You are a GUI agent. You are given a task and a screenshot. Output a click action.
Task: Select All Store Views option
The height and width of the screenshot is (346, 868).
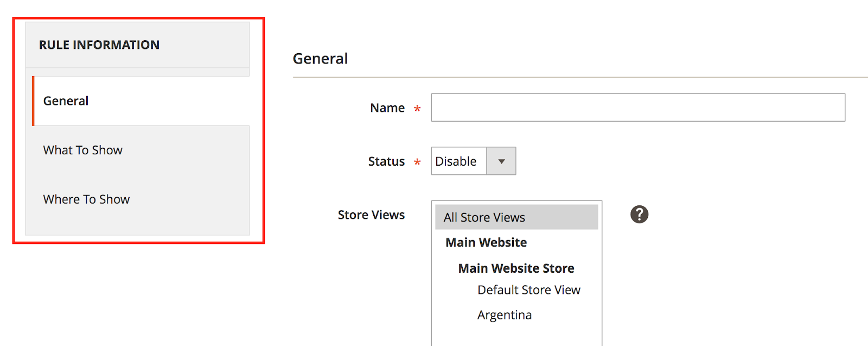click(x=516, y=217)
